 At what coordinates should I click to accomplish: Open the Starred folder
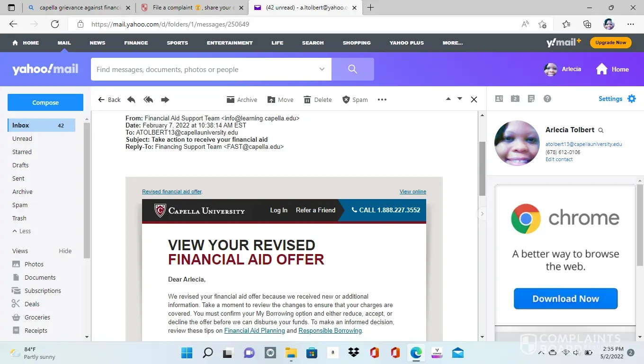22,152
